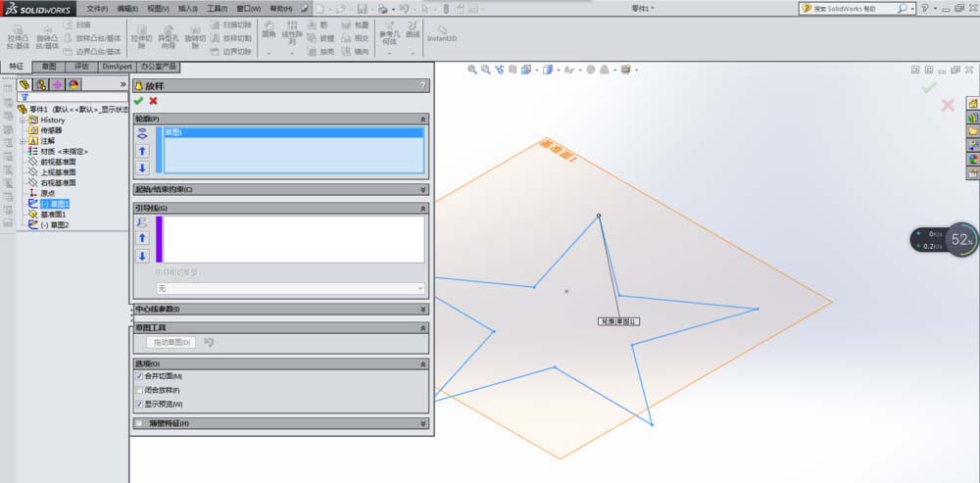Click Zoom to Fit in view toolbar
980x483 pixels.
pyautogui.click(x=472, y=70)
